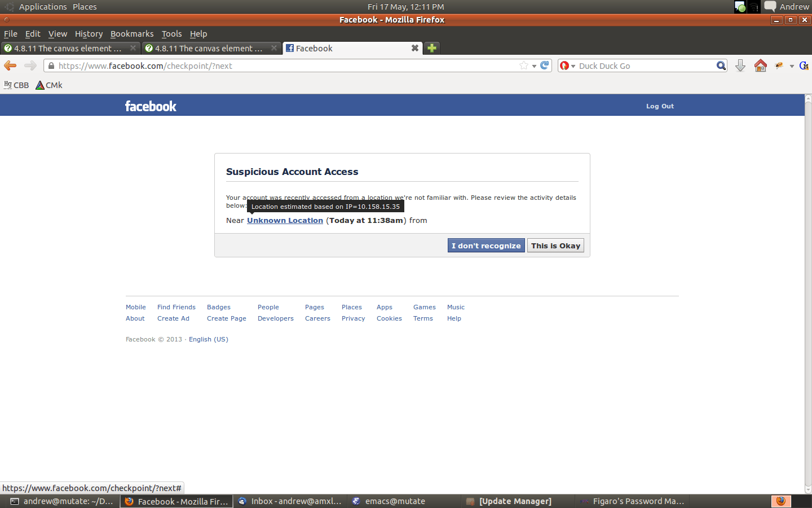Open the File menu

click(11, 34)
